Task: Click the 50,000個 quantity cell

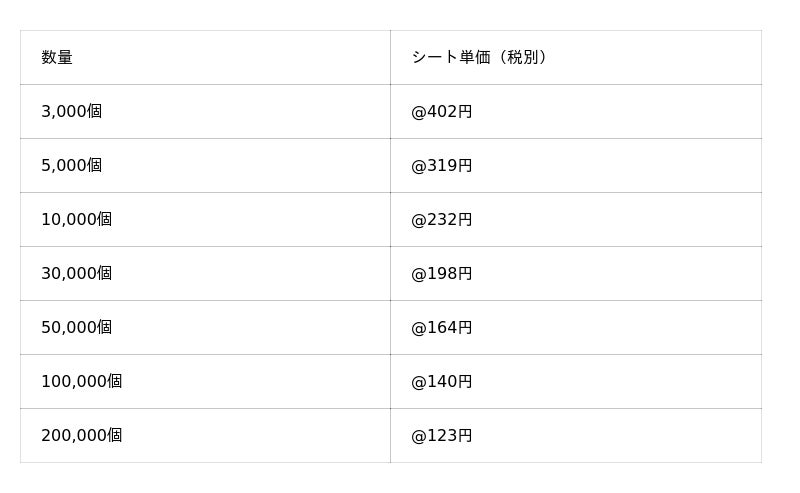Action: click(x=77, y=328)
